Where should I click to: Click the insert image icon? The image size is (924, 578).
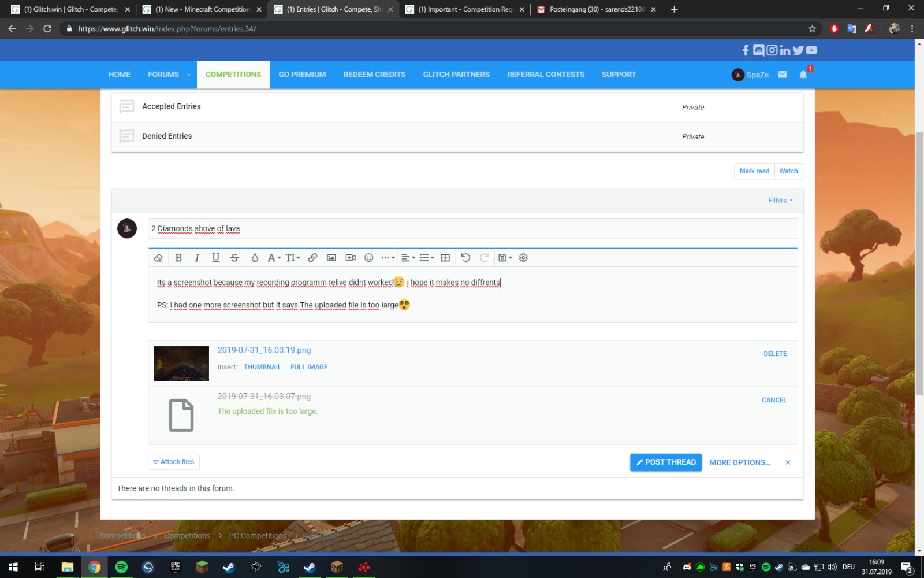click(331, 258)
